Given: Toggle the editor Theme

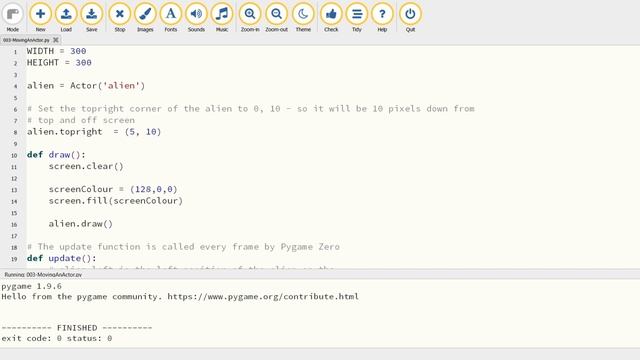Looking at the screenshot, I should coord(303,17).
